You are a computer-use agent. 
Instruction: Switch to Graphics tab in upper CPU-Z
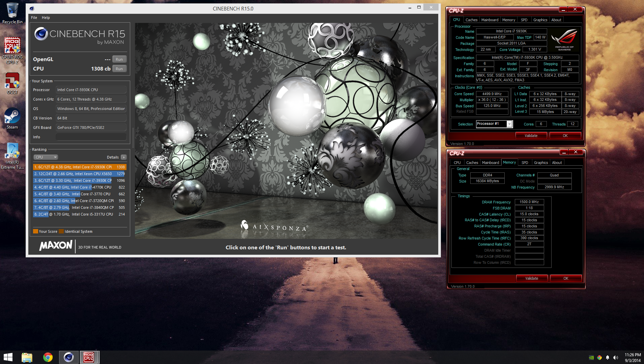pyautogui.click(x=540, y=20)
